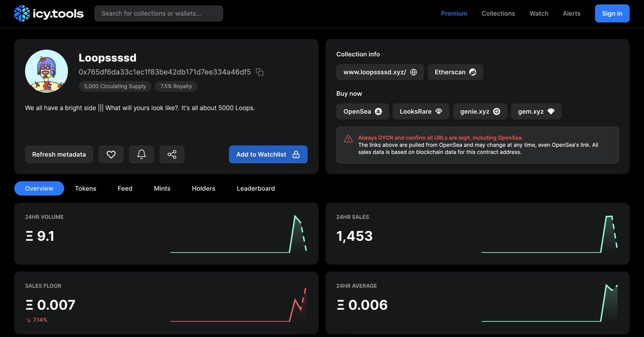Click the 24HR Sales sparkline chart
The width and height of the screenshot is (644, 337).
550,234
